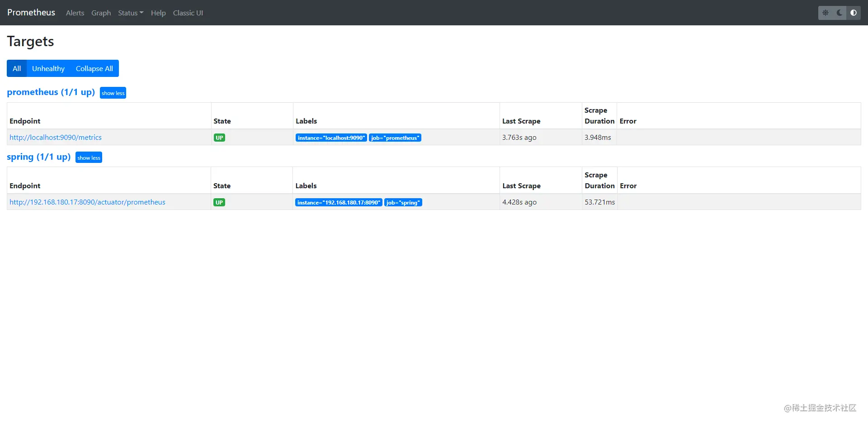Viewport: 868px width, 424px height.
Task: Click Scrape Duration header in spring table
Action: pyautogui.click(x=599, y=180)
